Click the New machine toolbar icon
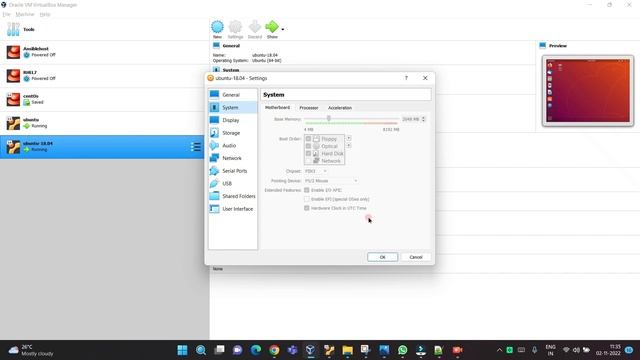Image resolution: width=640 pixels, height=360 pixels. point(217,30)
